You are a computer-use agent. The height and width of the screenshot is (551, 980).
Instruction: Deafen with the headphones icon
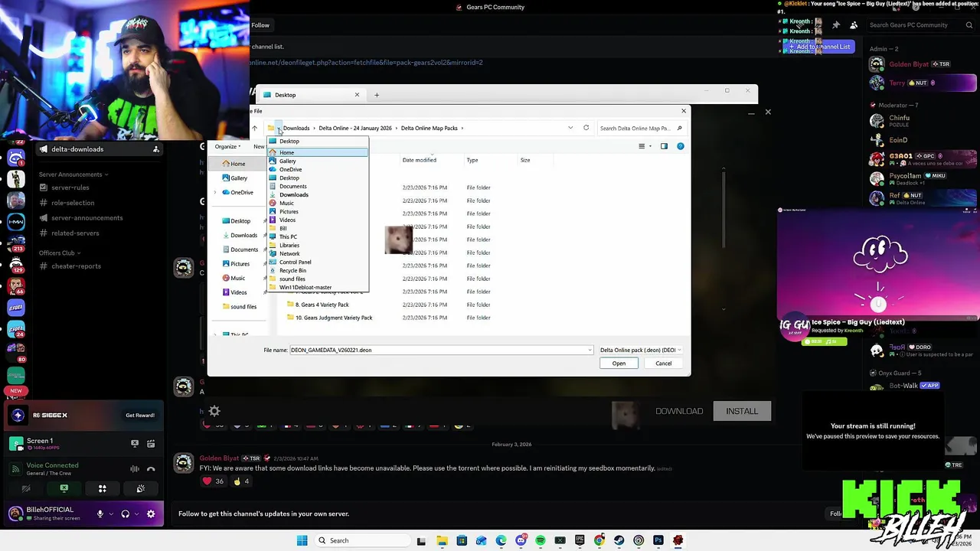pyautogui.click(x=126, y=514)
